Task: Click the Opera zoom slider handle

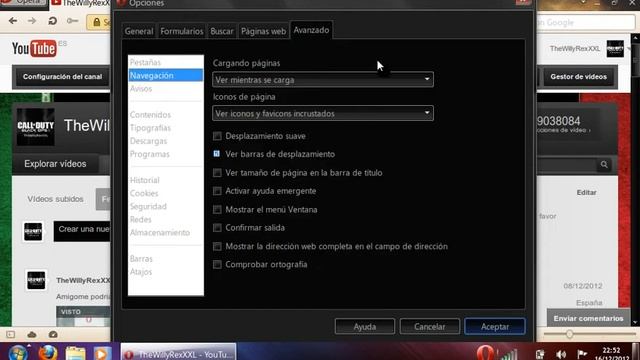Action: click(569, 334)
